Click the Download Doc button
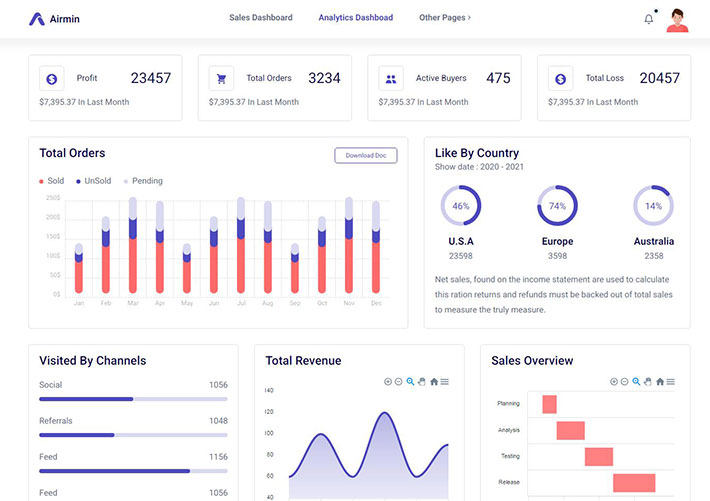Screen dimensions: 710x501 (x=365, y=155)
